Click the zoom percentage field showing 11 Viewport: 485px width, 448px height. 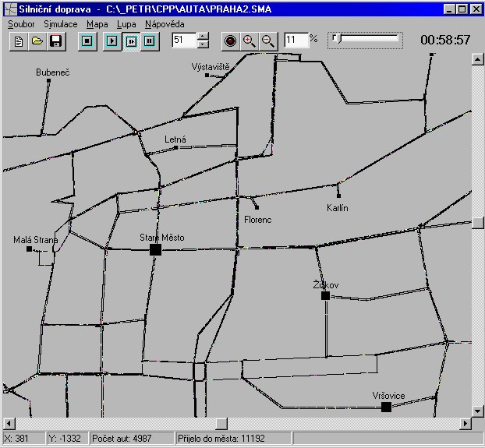(296, 41)
